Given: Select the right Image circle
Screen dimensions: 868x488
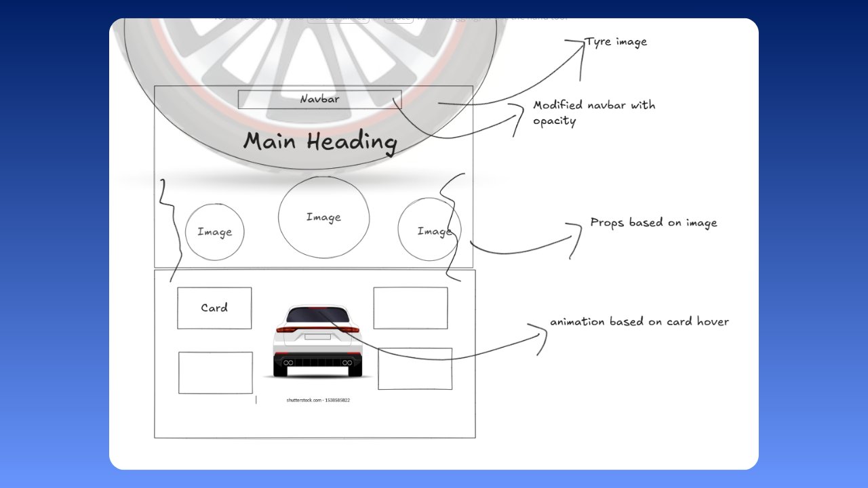Looking at the screenshot, I should tap(429, 230).
